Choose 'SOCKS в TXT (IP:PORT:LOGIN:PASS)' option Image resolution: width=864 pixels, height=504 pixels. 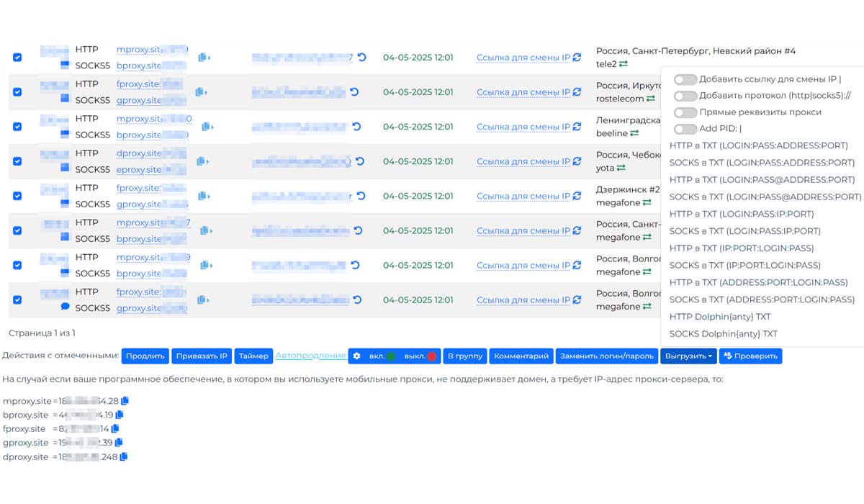[x=744, y=266]
